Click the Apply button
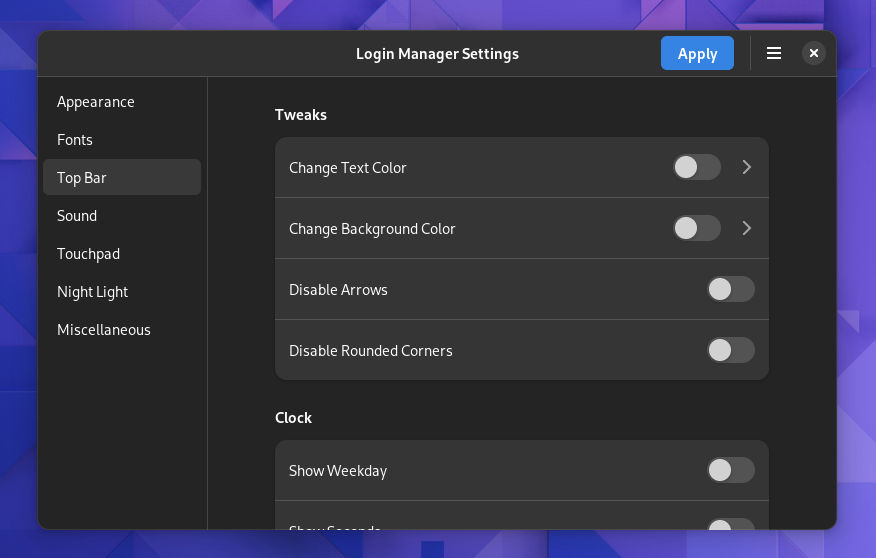 point(697,54)
